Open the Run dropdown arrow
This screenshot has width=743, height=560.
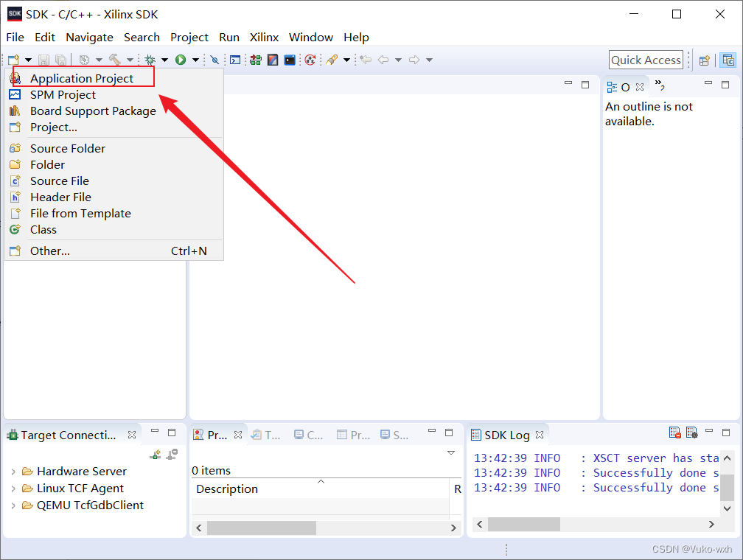[195, 60]
